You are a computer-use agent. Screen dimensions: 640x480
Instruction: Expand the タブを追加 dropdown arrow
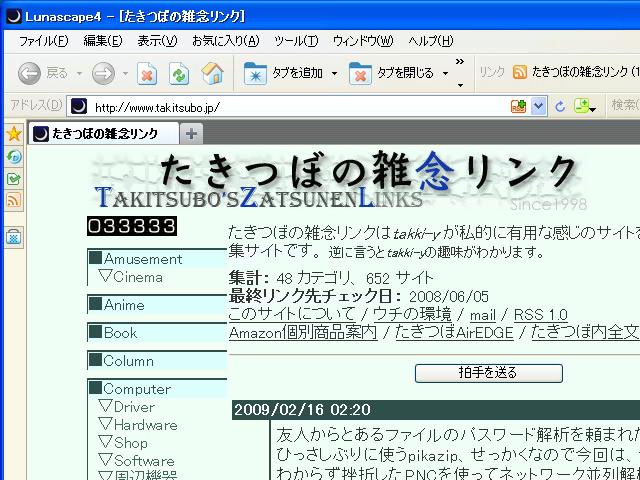(x=334, y=73)
